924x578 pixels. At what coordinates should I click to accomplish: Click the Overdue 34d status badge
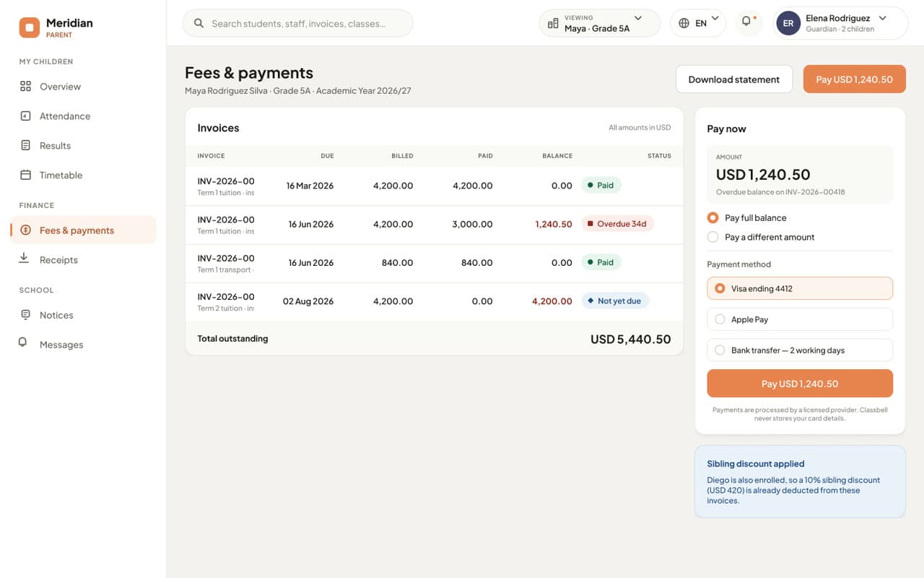(617, 224)
